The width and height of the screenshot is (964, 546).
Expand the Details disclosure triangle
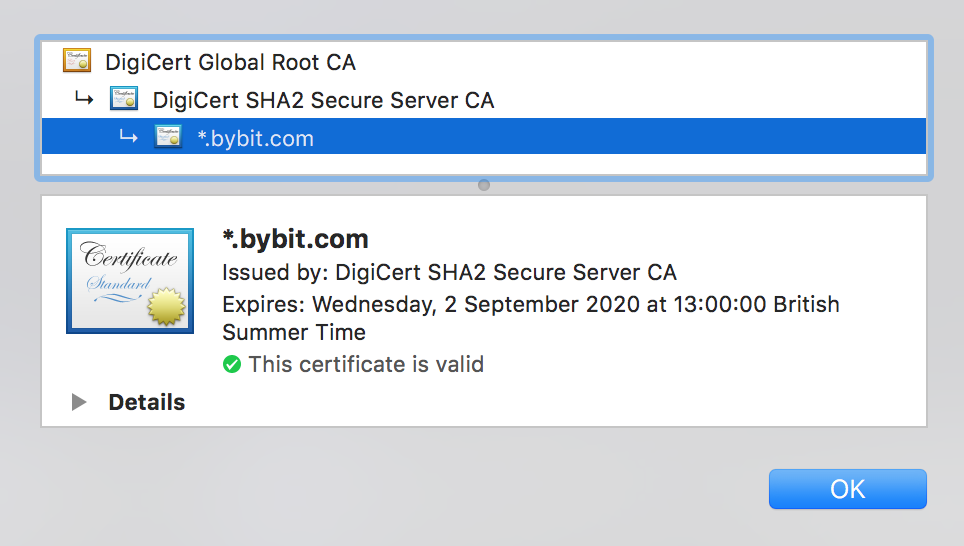tap(79, 402)
